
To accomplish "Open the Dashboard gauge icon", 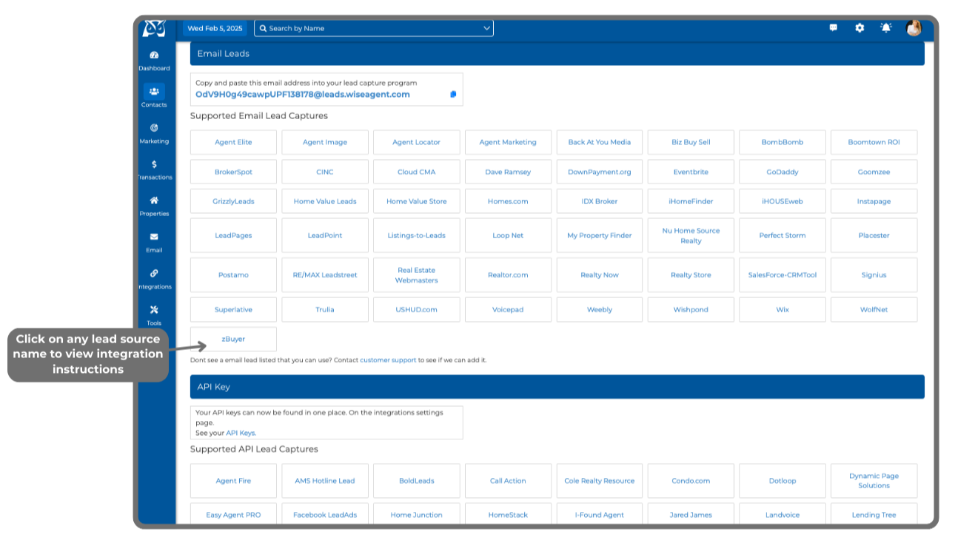I will pyautogui.click(x=154, y=55).
